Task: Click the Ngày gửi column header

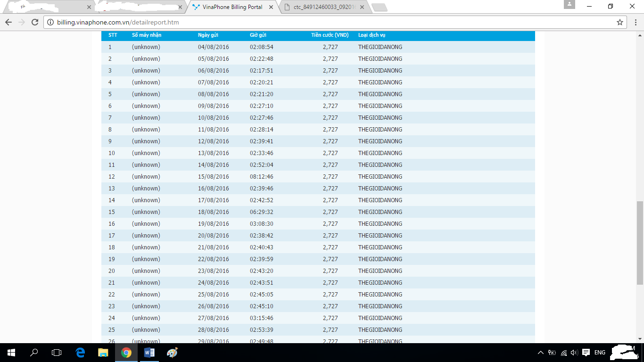Action: pos(208,35)
